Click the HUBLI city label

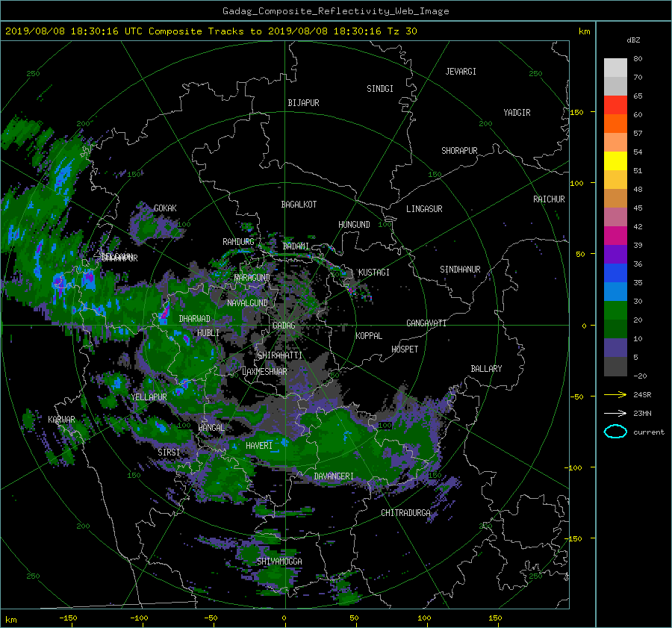point(208,333)
